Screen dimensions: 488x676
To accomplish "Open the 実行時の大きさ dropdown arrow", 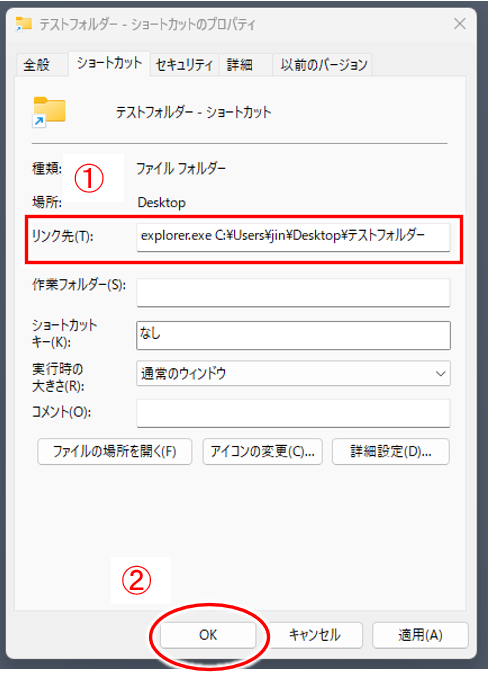I will click(x=440, y=373).
